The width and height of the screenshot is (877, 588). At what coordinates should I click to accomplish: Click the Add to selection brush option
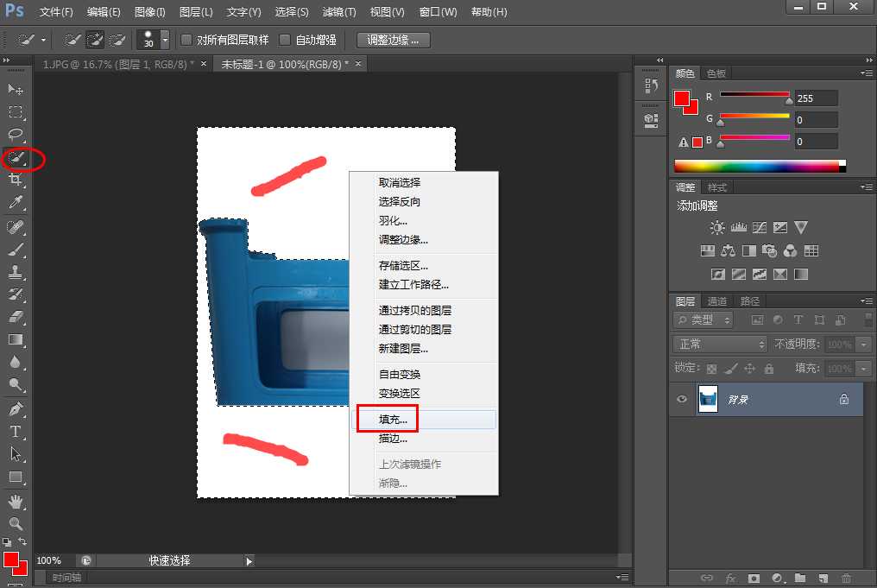95,40
